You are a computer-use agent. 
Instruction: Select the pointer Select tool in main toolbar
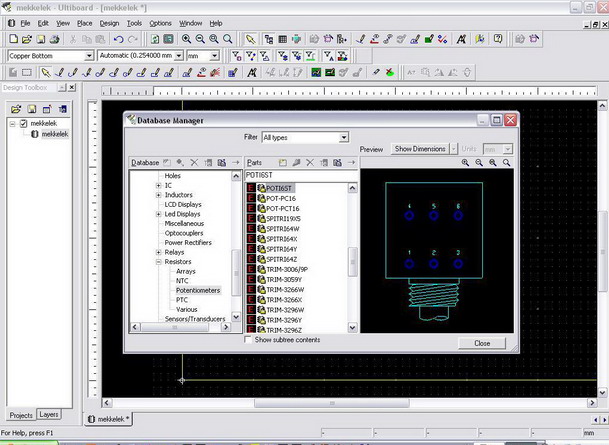point(251,39)
